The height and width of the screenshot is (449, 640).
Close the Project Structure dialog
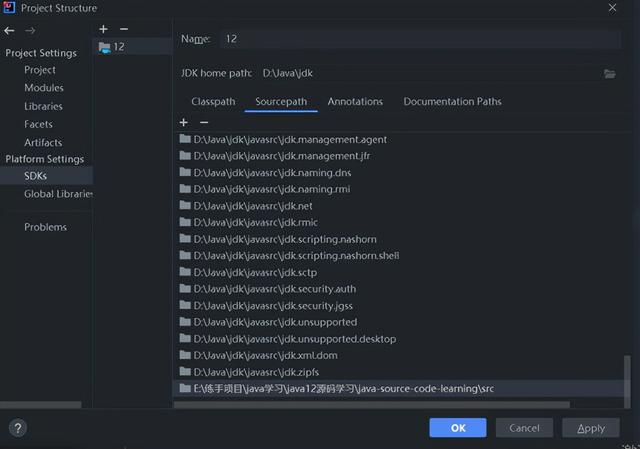[x=612, y=8]
